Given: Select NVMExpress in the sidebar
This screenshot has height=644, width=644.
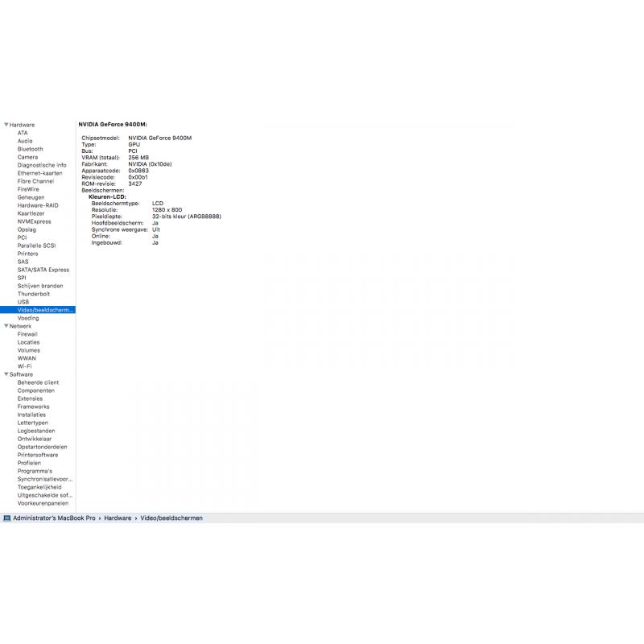Looking at the screenshot, I should pos(34,221).
